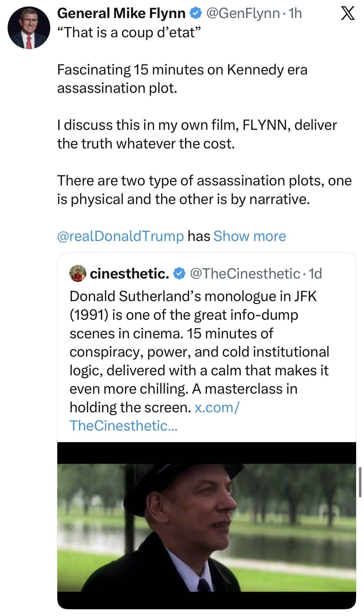The image size is (364, 616).
Task: Click the "Fascinating 15 minutes" paragraph
Action: click(182, 79)
